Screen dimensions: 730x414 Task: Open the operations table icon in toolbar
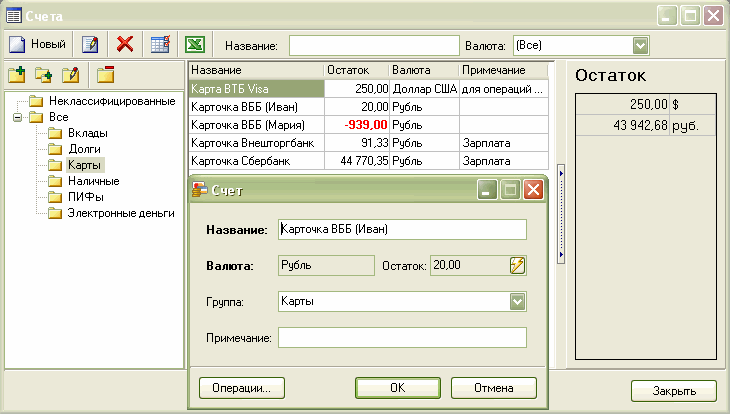[x=160, y=45]
